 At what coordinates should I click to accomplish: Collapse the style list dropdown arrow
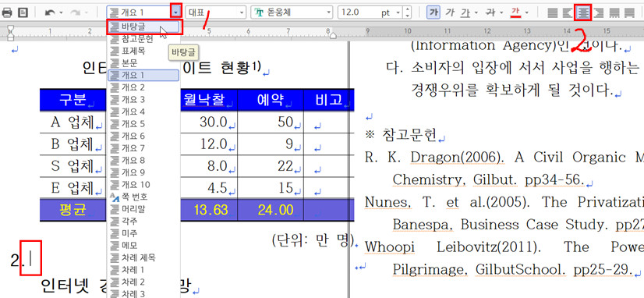175,12
